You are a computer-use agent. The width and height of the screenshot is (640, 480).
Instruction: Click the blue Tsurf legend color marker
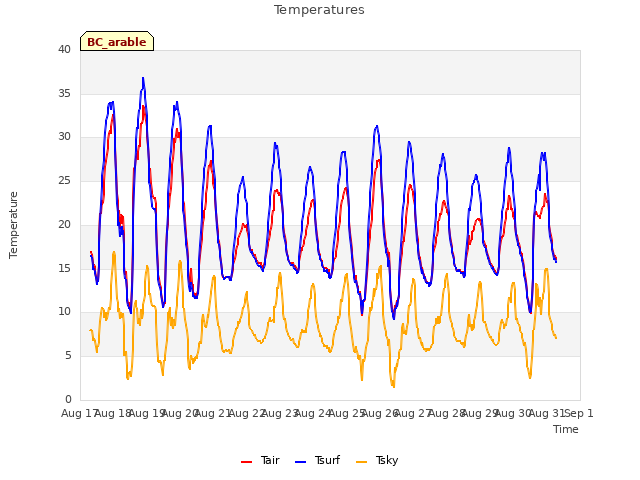coord(300,462)
